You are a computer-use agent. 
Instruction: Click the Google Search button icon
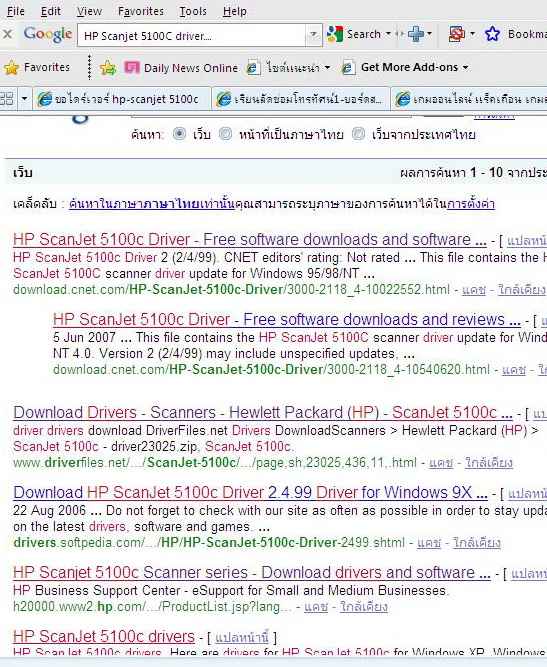(x=335, y=34)
